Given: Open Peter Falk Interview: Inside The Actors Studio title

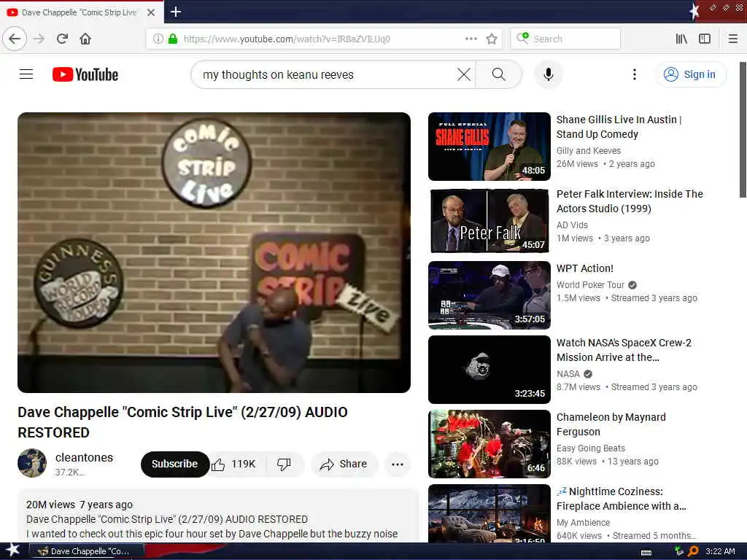Looking at the screenshot, I should [630, 201].
